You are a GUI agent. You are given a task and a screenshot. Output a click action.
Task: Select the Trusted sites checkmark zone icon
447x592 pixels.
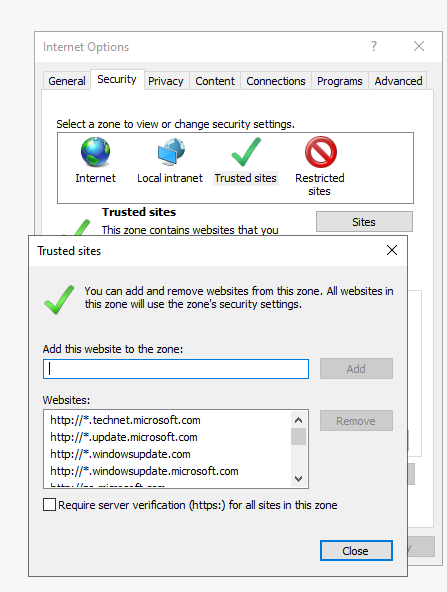pyautogui.click(x=246, y=152)
